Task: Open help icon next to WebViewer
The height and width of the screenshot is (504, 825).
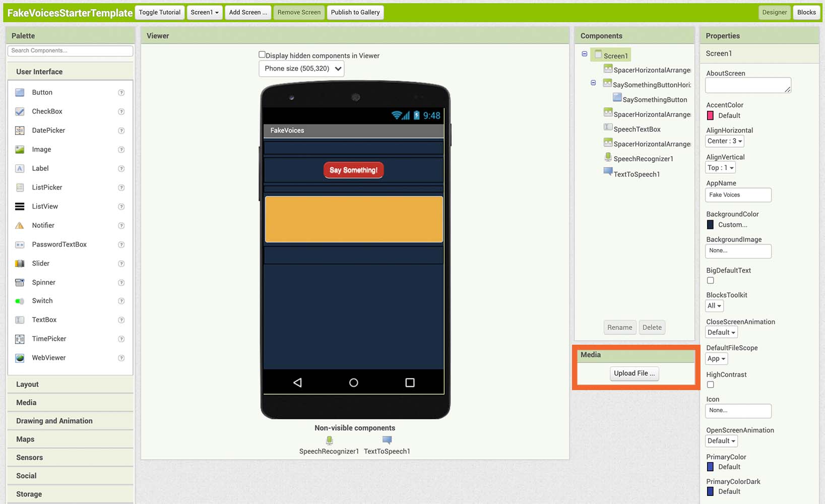Action: click(x=121, y=358)
